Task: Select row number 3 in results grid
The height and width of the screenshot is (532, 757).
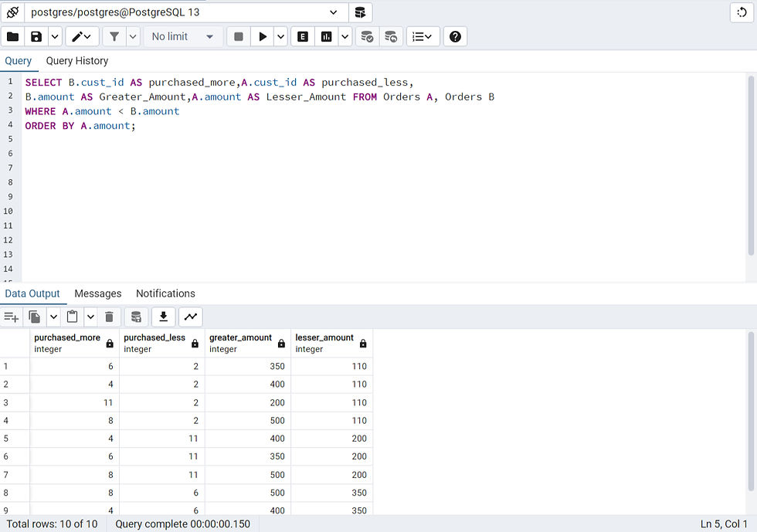Action: click(15, 402)
